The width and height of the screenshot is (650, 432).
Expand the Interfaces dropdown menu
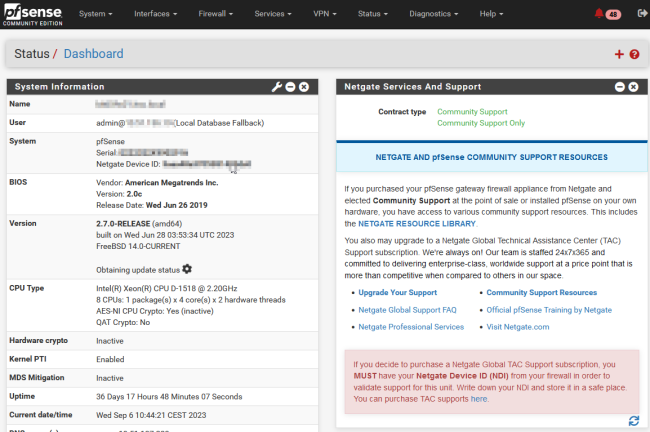point(165,14)
